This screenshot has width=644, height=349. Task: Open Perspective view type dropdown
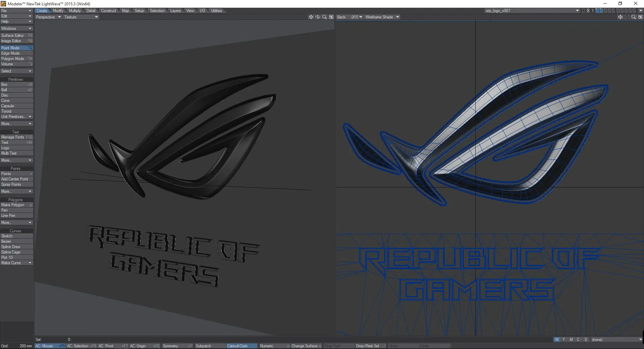pos(48,17)
